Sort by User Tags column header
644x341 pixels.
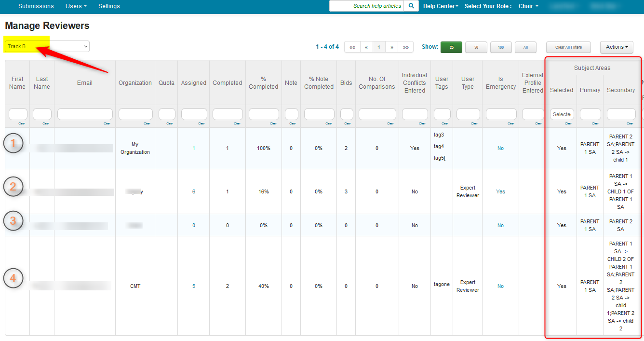tap(442, 83)
